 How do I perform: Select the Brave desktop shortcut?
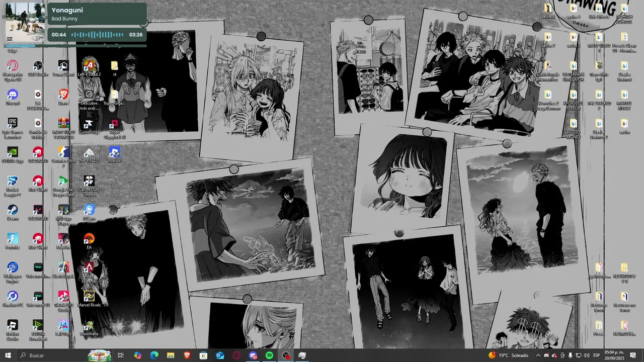(x=63, y=98)
